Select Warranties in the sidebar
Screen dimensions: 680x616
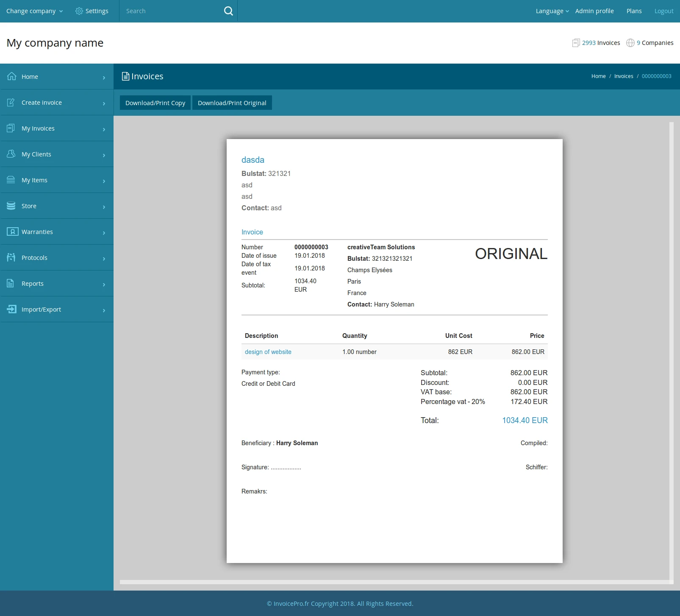coord(57,232)
